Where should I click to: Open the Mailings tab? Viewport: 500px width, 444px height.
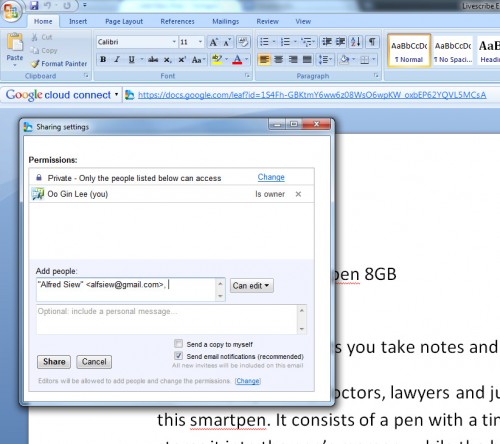coord(226,21)
